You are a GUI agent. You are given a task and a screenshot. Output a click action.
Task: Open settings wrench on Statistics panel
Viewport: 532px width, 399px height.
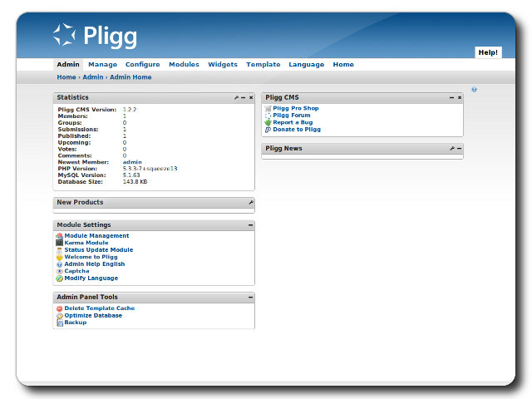point(236,98)
